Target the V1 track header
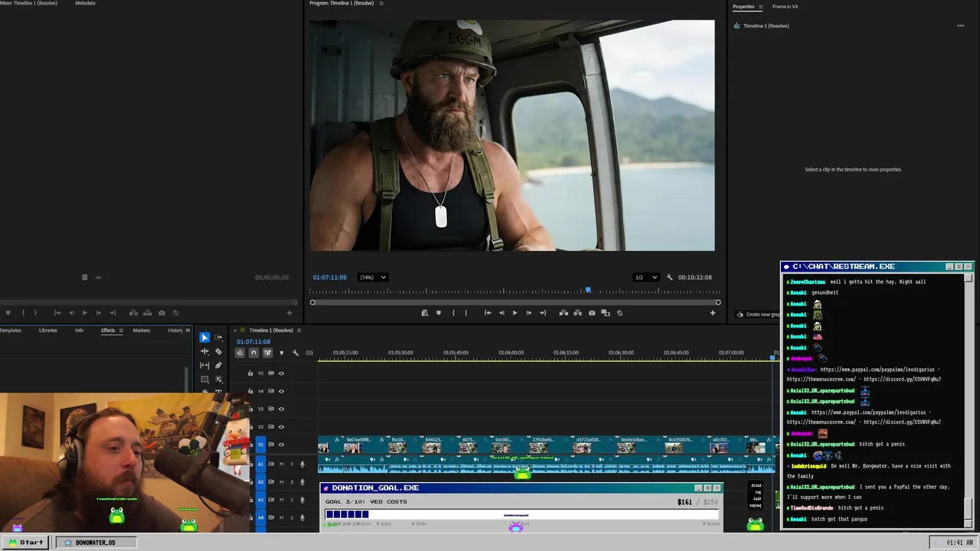 click(260, 445)
